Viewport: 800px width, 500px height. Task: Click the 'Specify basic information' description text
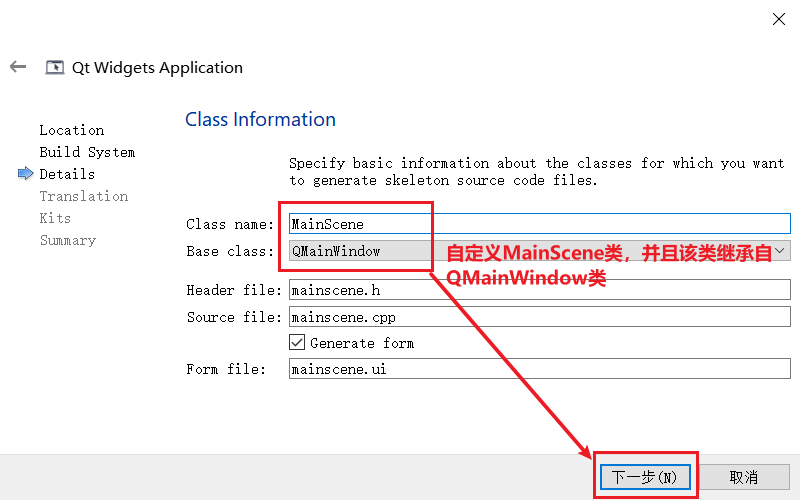pyautogui.click(x=536, y=172)
